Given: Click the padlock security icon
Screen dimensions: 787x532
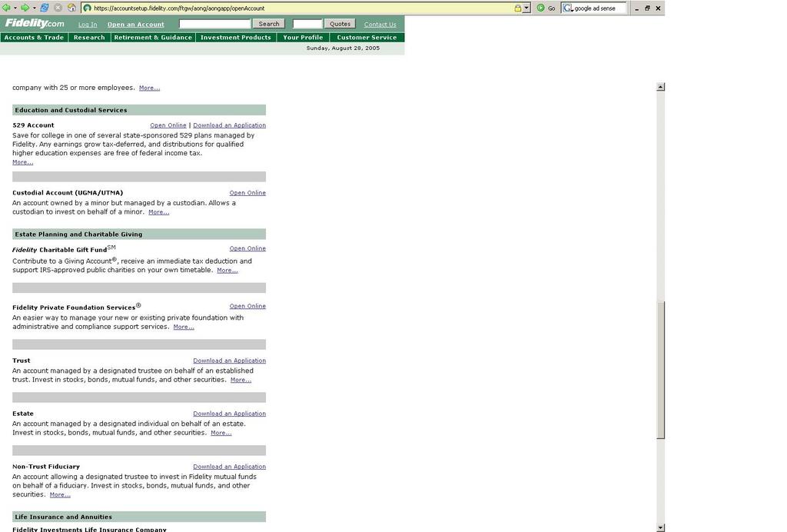Looking at the screenshot, I should pyautogui.click(x=517, y=8).
